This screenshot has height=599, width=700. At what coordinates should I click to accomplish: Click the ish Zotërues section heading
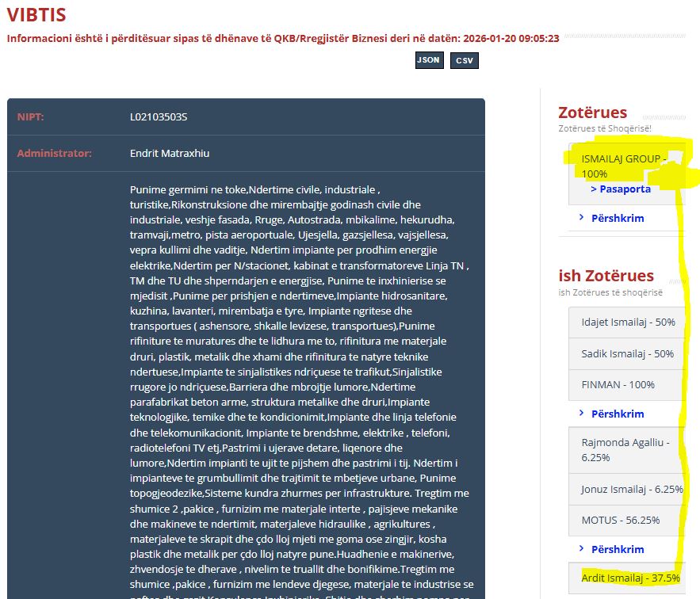point(606,276)
